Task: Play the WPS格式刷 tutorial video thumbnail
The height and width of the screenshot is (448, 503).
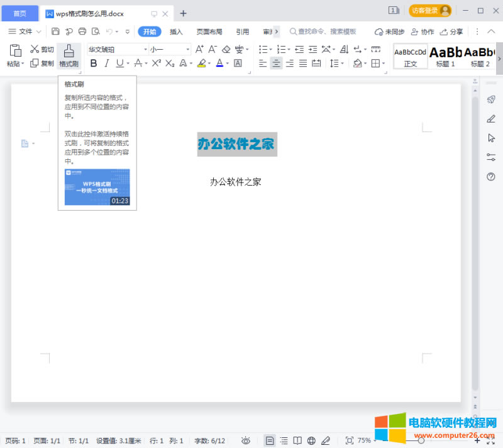Action: coord(97,187)
